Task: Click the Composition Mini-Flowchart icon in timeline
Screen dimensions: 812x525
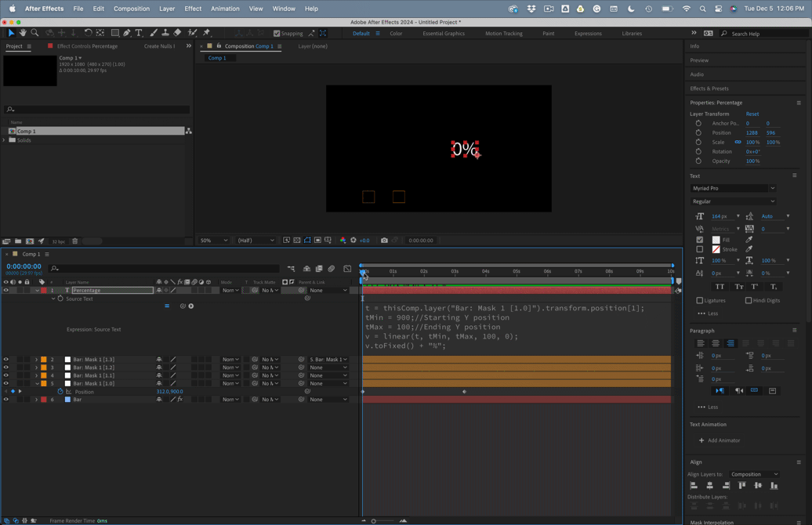Action: [291, 268]
